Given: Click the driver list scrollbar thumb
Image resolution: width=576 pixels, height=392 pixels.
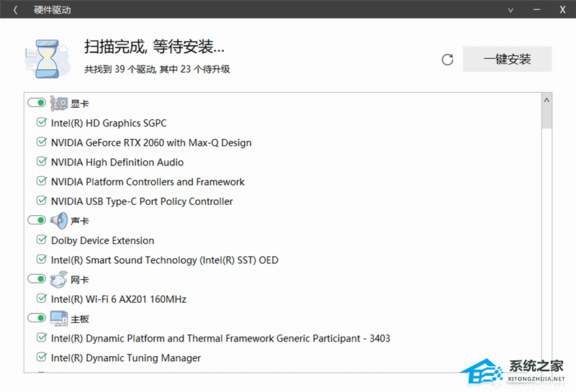Looking at the screenshot, I should tap(546, 117).
